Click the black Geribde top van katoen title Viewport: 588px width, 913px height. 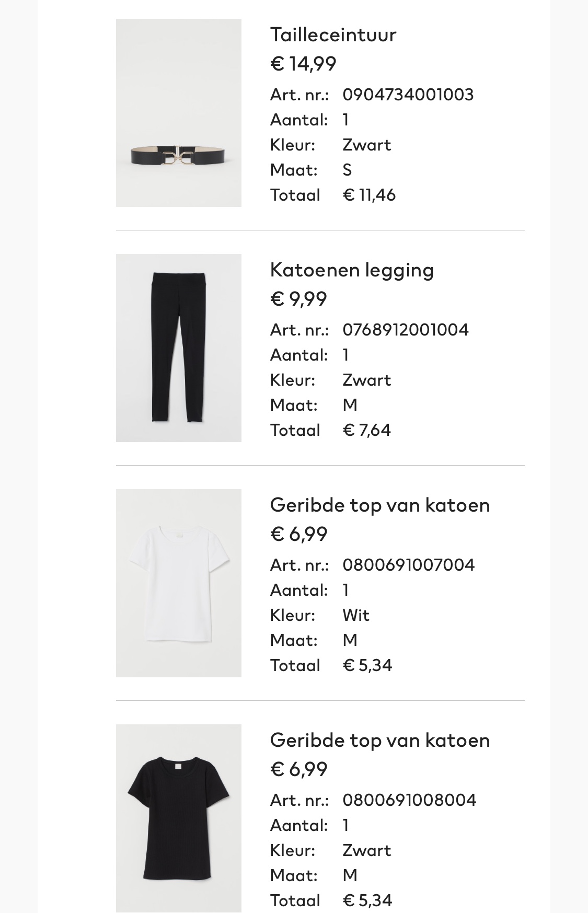380,741
